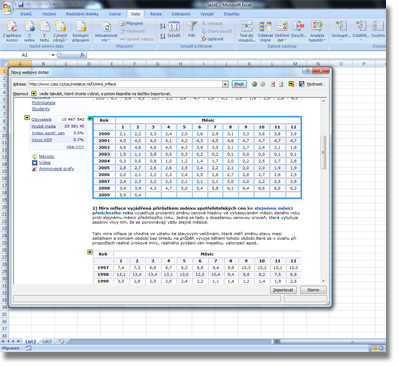Viewport: 398px width, 366px height.
Task: Select yellow arrow marker of the 1997 table
Action: tap(90, 252)
